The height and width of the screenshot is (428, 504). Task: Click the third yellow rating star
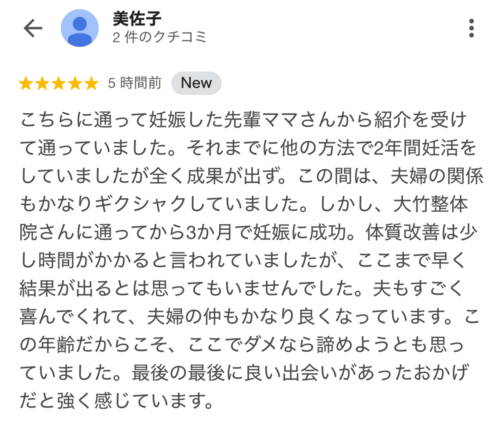click(x=59, y=83)
